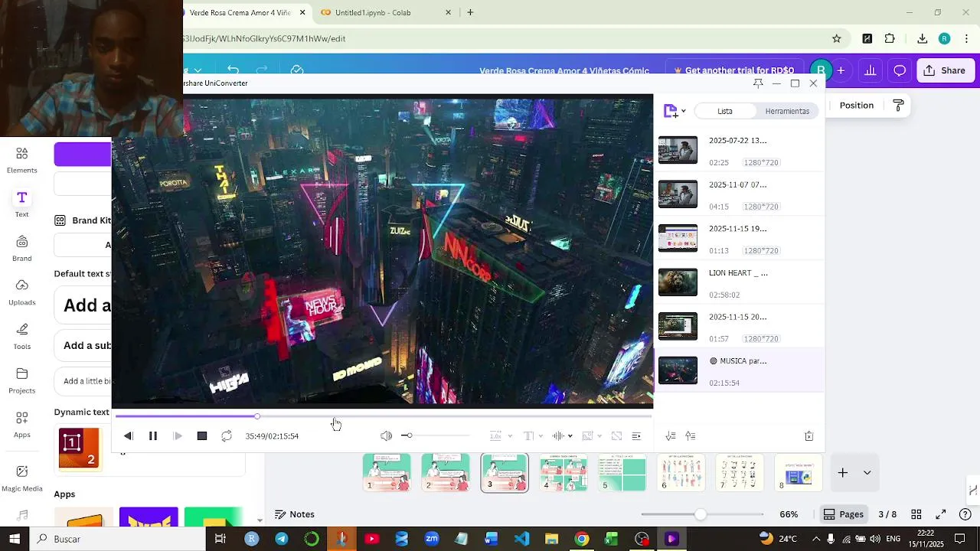Open browser extensions puzzle icon
Viewport: 980px width, 551px height.
tap(890, 39)
